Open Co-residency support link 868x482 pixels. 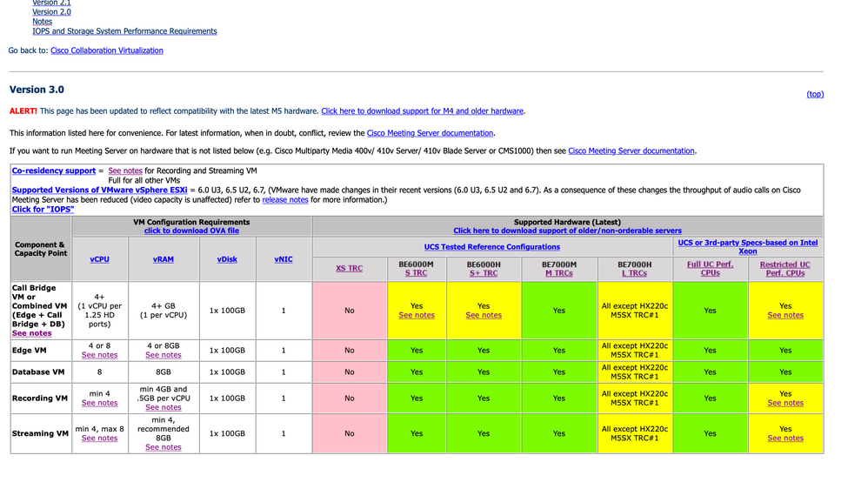click(54, 171)
